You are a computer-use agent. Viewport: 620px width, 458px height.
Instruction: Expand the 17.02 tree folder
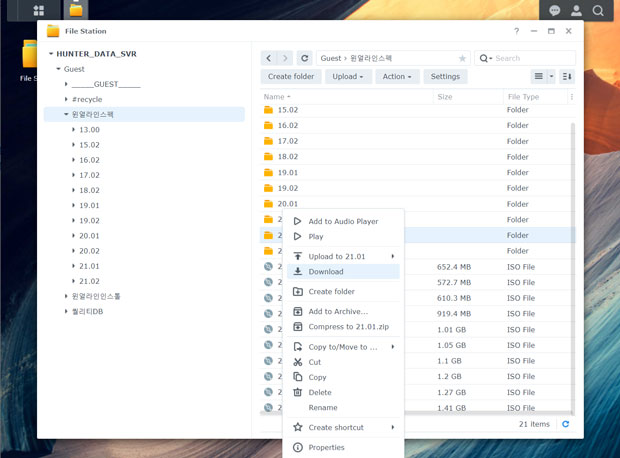tap(74, 175)
